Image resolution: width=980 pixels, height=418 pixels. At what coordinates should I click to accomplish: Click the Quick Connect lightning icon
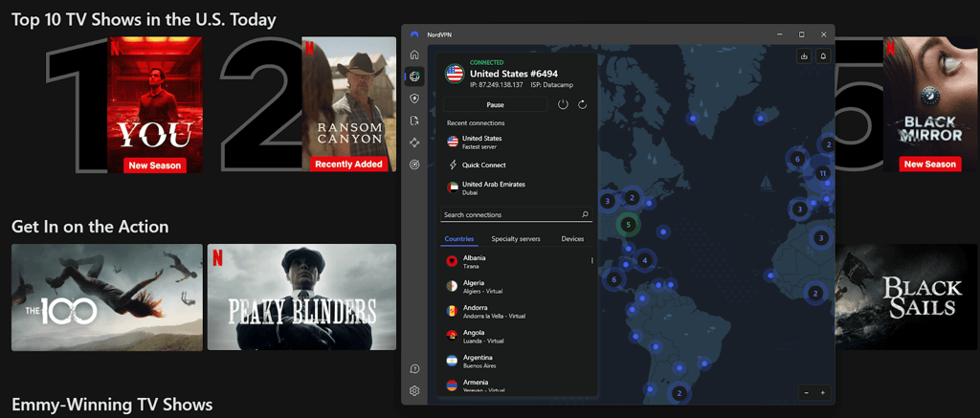[x=453, y=165]
